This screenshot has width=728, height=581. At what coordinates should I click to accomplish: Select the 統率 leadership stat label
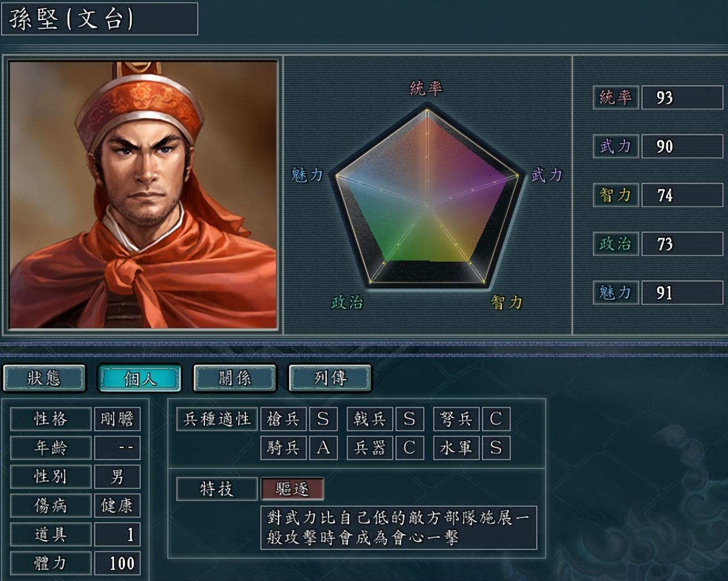[x=616, y=98]
